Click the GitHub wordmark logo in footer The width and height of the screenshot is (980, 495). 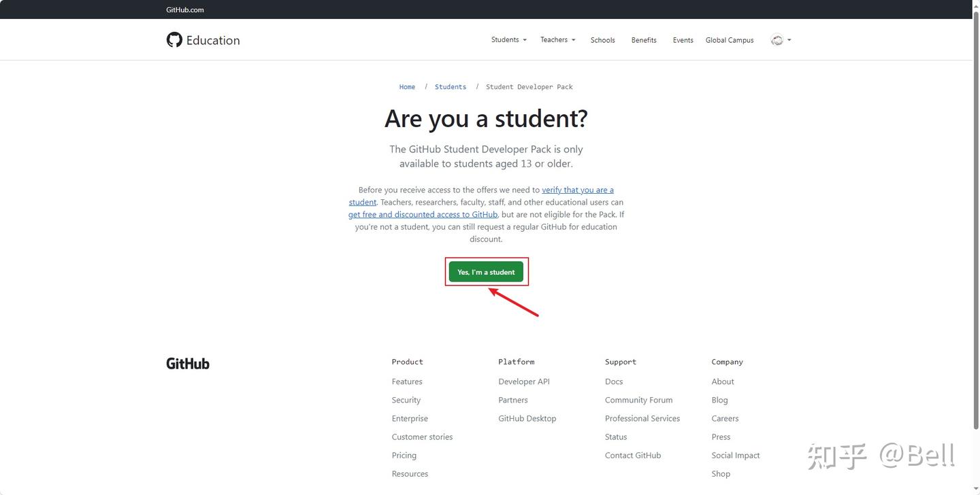(188, 364)
